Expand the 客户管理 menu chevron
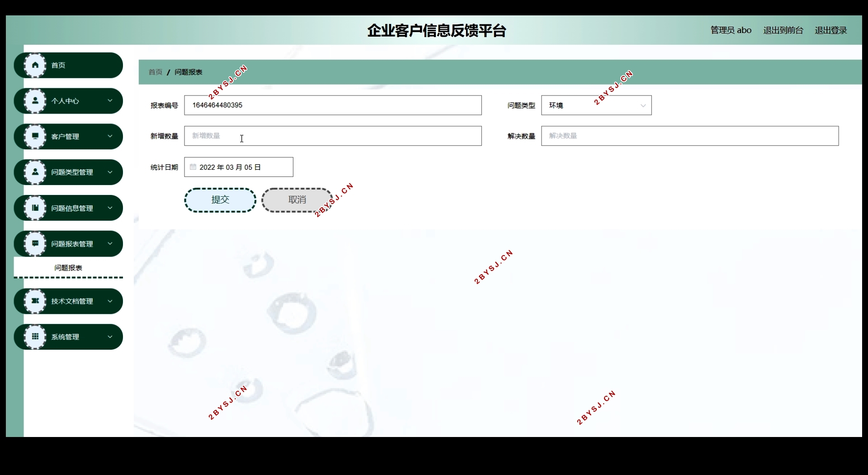This screenshot has height=475, width=868. [110, 136]
